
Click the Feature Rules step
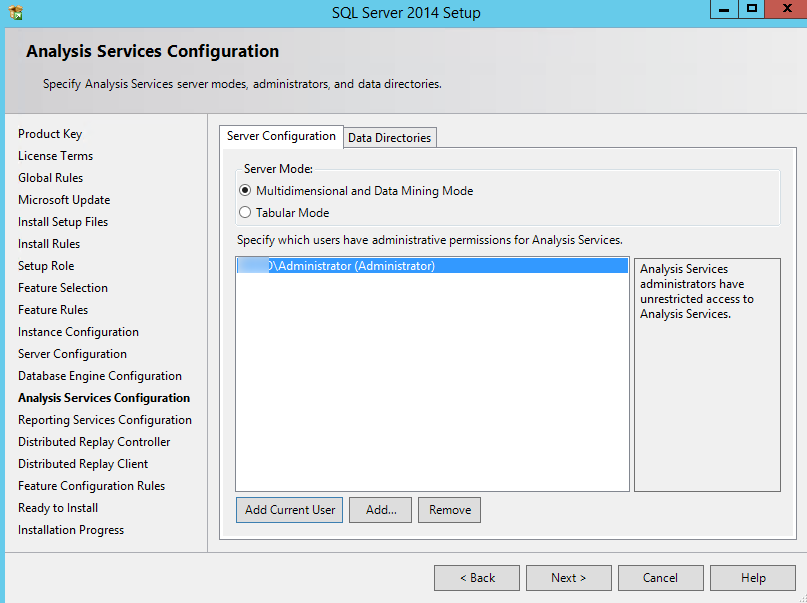pyautogui.click(x=53, y=310)
